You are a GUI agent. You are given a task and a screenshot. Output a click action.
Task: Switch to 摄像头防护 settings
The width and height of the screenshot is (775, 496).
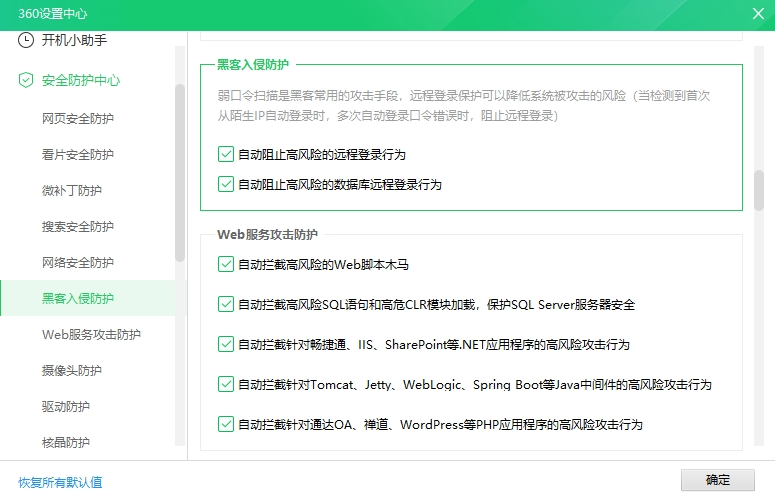(72, 370)
